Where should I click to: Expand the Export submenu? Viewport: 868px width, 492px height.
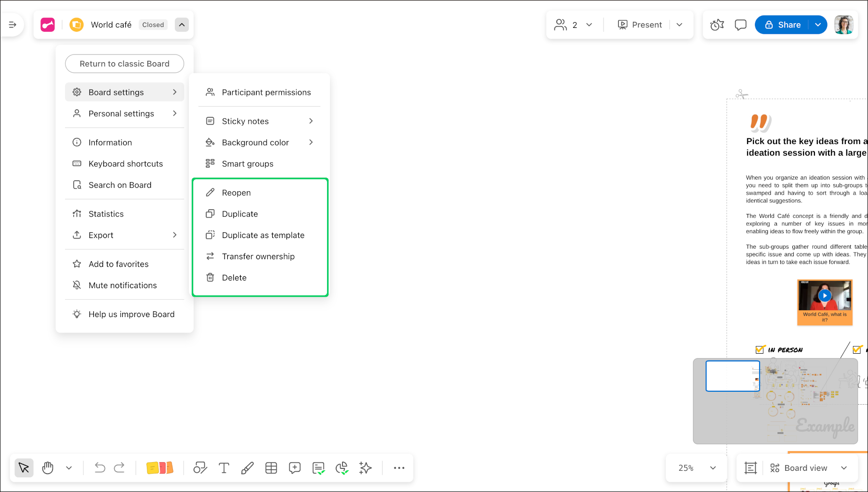(125, 235)
